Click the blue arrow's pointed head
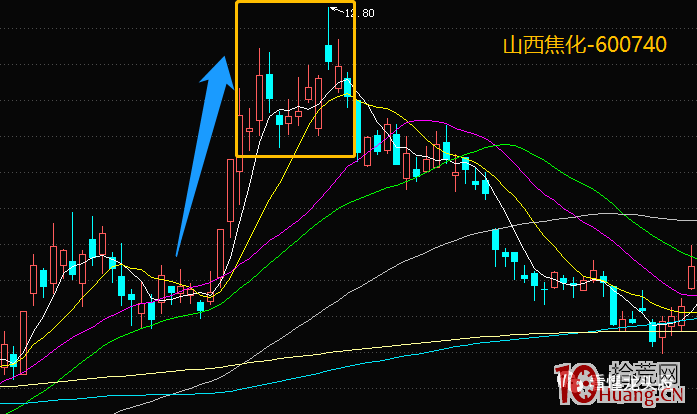697x414 pixels. point(220,71)
